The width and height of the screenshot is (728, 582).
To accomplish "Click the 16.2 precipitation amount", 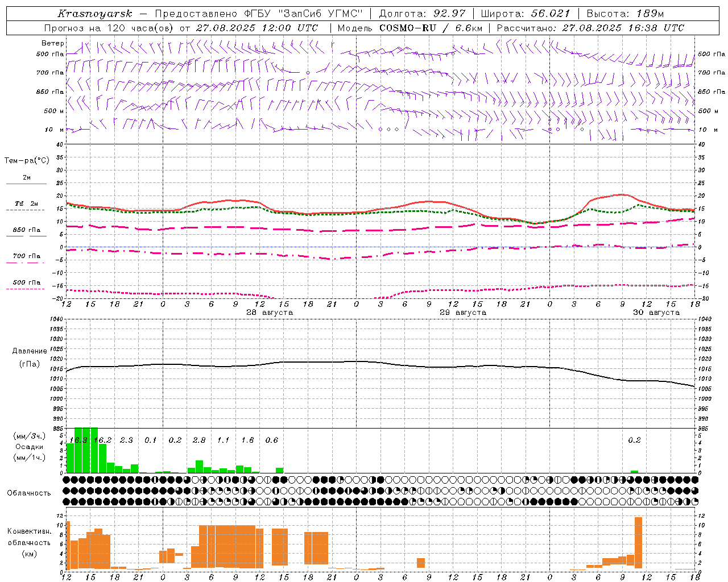I will pyautogui.click(x=102, y=440).
